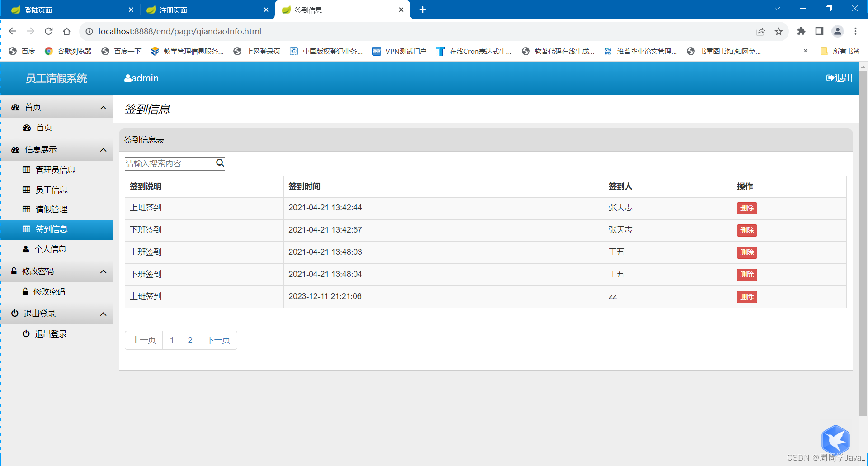The width and height of the screenshot is (868, 466).
Task: Click the 下一页 pagination link
Action: (218, 340)
